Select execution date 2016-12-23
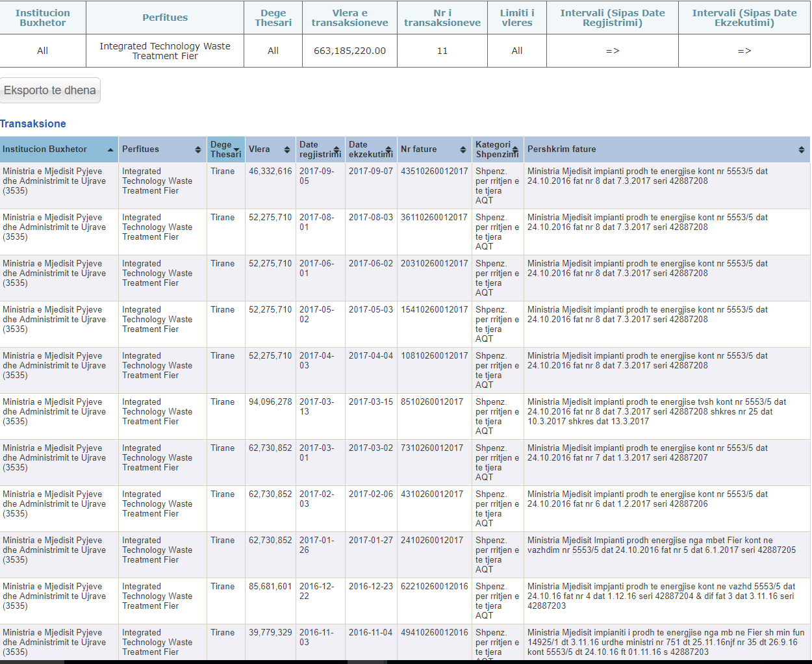The image size is (812, 664). pos(371,587)
